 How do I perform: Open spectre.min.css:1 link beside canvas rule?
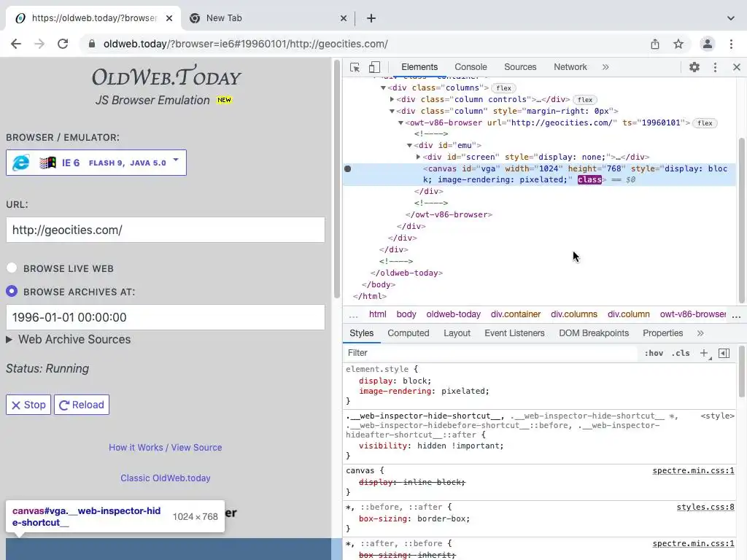[693, 470]
